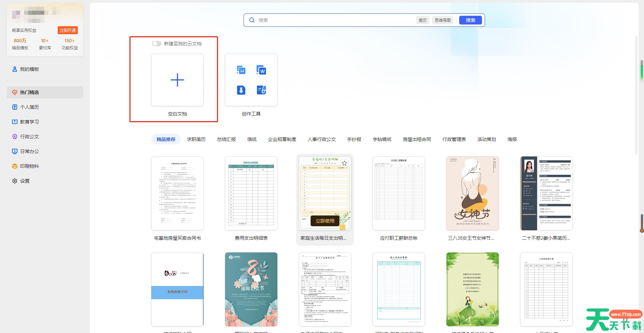Open the green girl letter-paper thumbnail
This screenshot has height=333, width=644.
tap(473, 289)
